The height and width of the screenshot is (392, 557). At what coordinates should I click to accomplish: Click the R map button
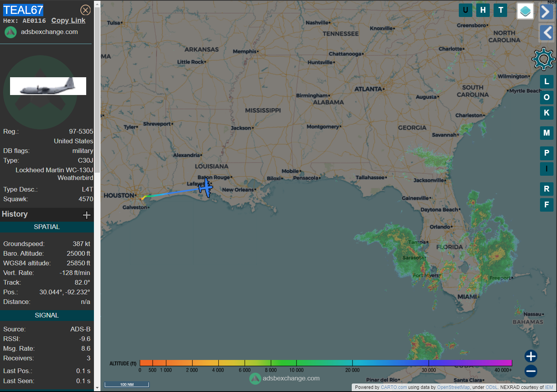click(547, 189)
